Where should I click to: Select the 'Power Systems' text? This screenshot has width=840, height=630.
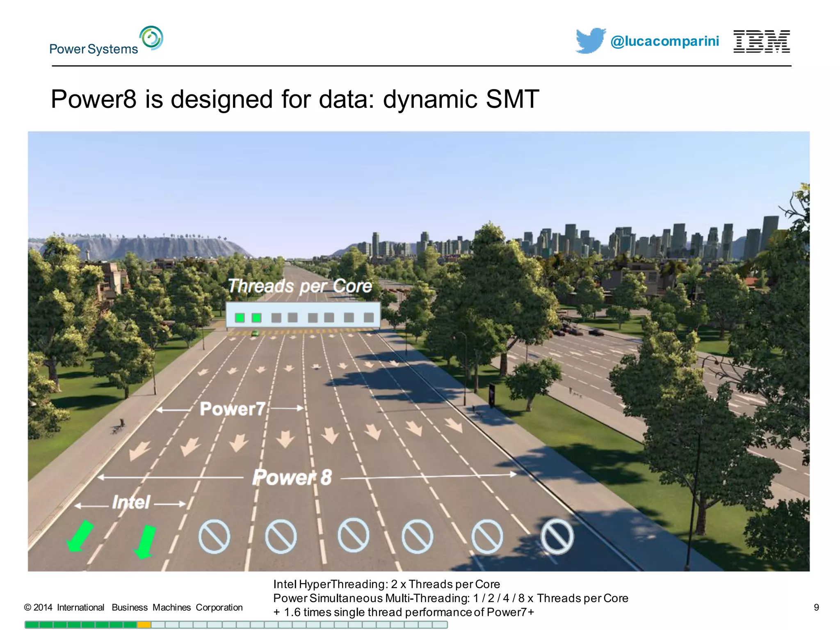94,49
